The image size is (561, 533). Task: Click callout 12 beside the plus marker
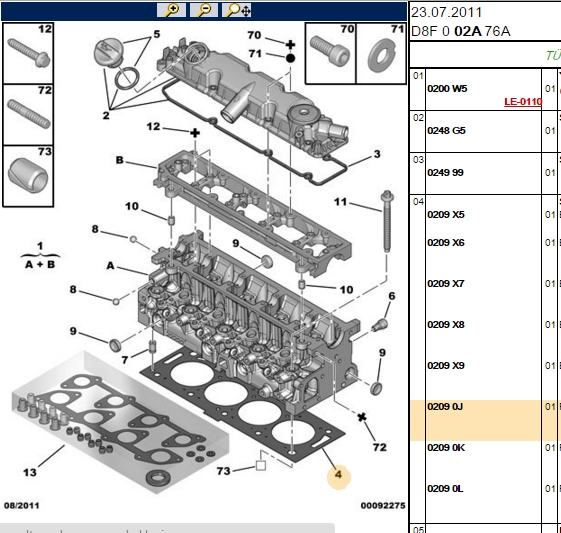click(x=153, y=127)
